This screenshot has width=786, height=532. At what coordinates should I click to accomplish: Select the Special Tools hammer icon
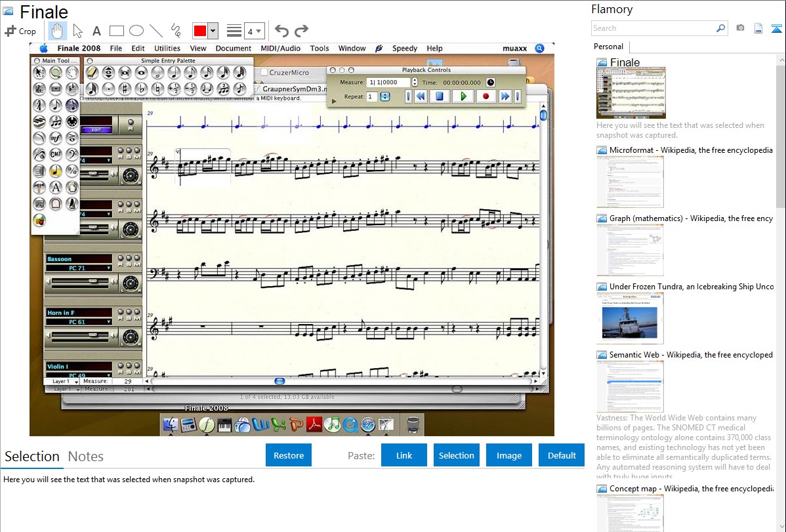pos(39,188)
